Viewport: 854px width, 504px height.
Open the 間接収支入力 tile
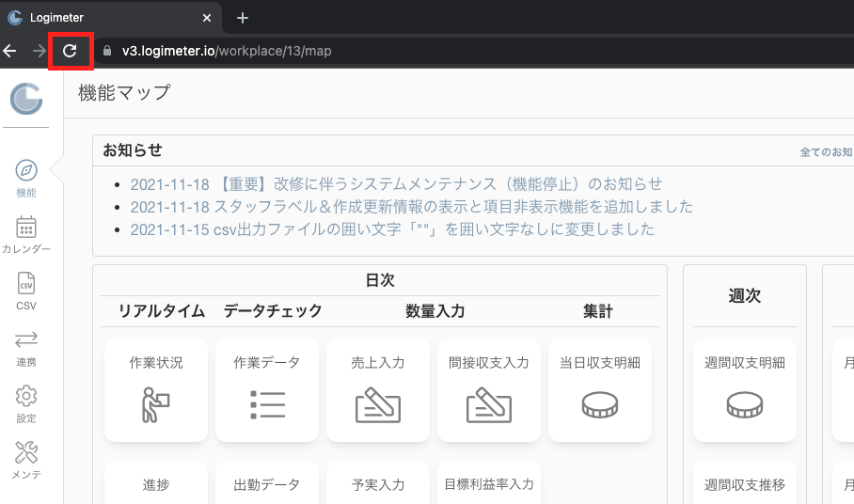pos(489,390)
